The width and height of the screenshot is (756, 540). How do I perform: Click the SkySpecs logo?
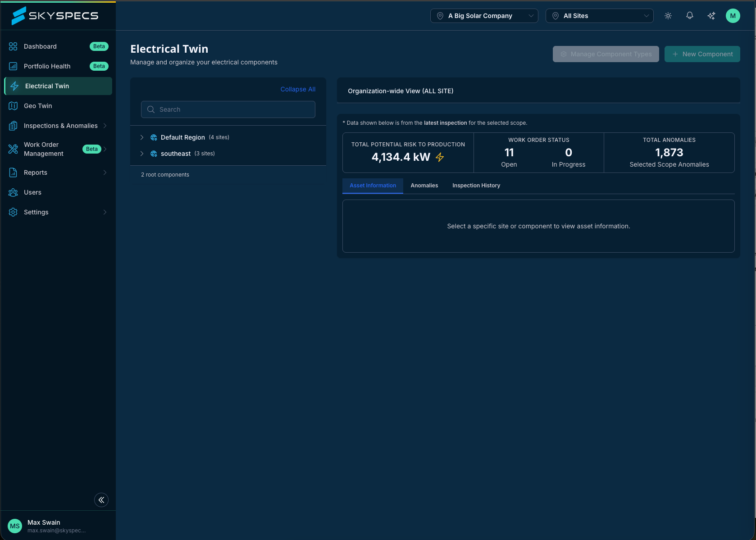pos(55,16)
